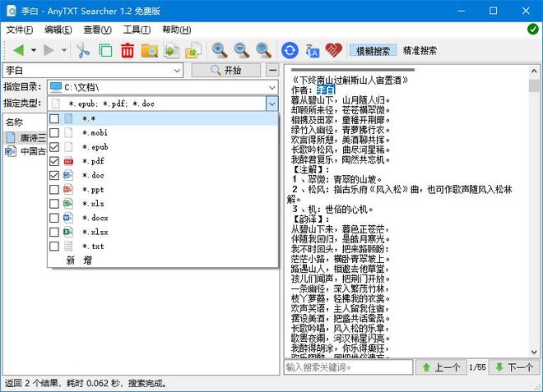543x392 pixels.
Task: Click the *.txt file type icon
Action: [68, 247]
